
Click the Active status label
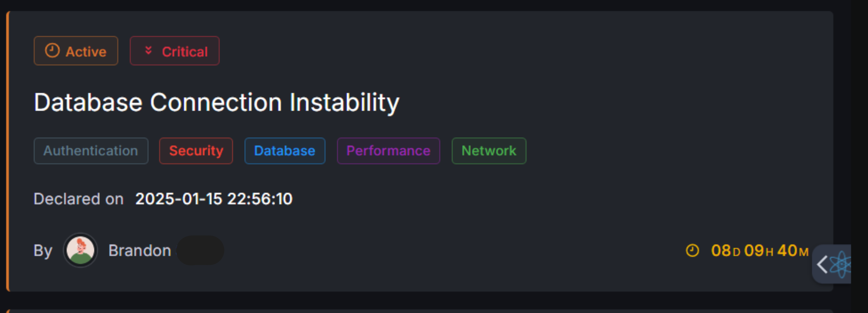[86, 51]
